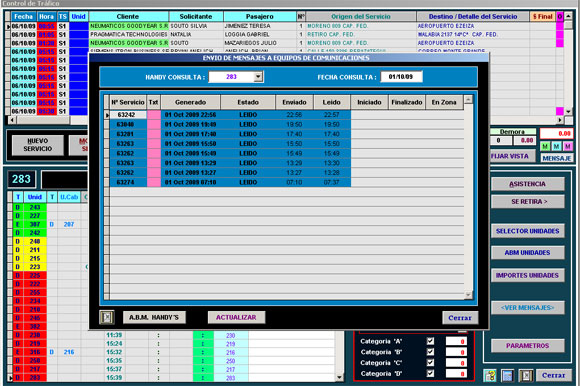
Task: Toggle the Categoria 'B' checkbox
Action: 430,352
